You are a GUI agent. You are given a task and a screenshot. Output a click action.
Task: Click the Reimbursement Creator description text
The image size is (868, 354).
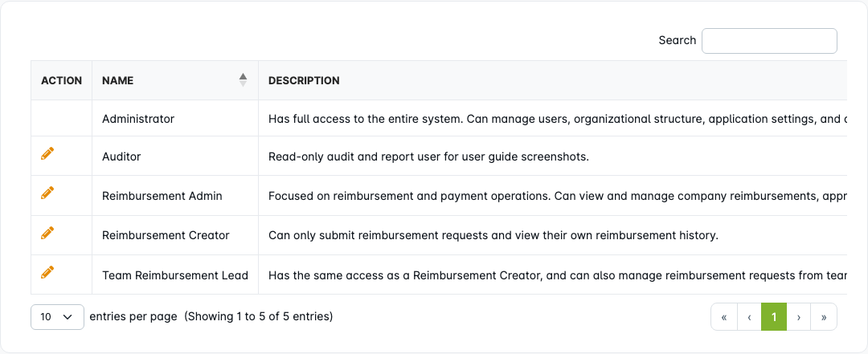493,235
